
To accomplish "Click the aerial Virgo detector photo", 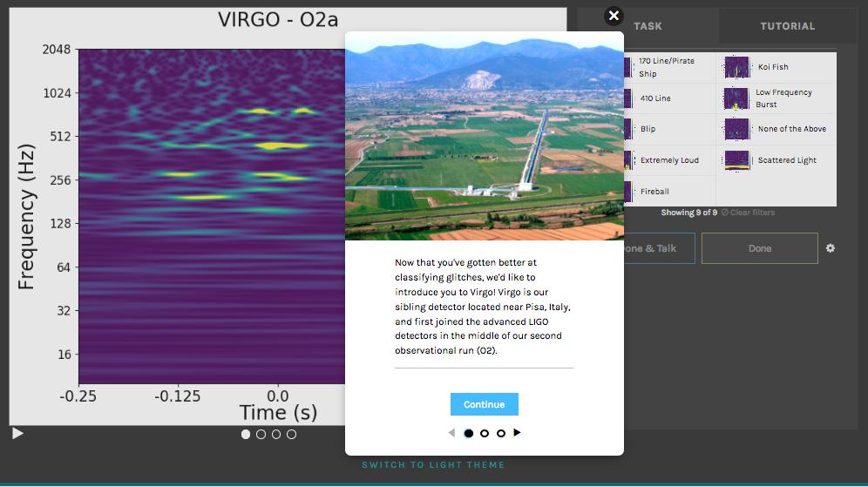I will point(485,136).
